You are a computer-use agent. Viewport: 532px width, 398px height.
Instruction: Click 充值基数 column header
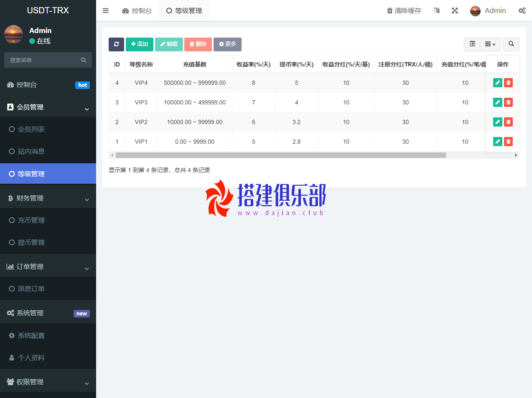point(195,65)
